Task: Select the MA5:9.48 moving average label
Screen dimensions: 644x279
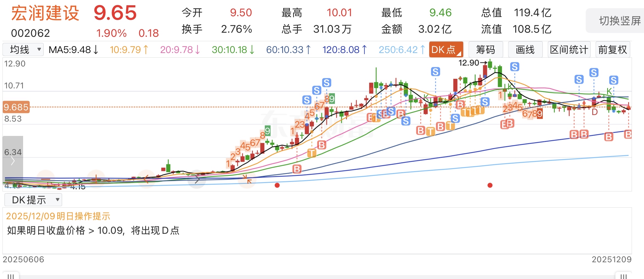Action: [x=73, y=50]
